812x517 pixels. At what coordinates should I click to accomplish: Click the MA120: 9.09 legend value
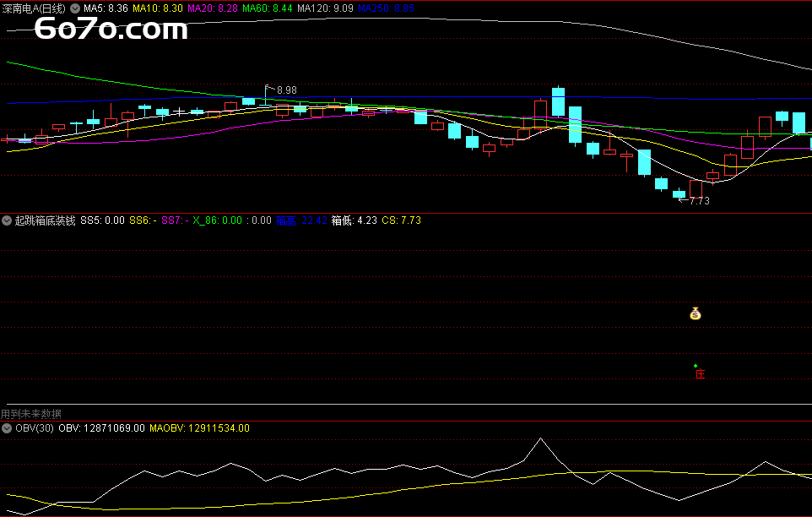pos(325,8)
